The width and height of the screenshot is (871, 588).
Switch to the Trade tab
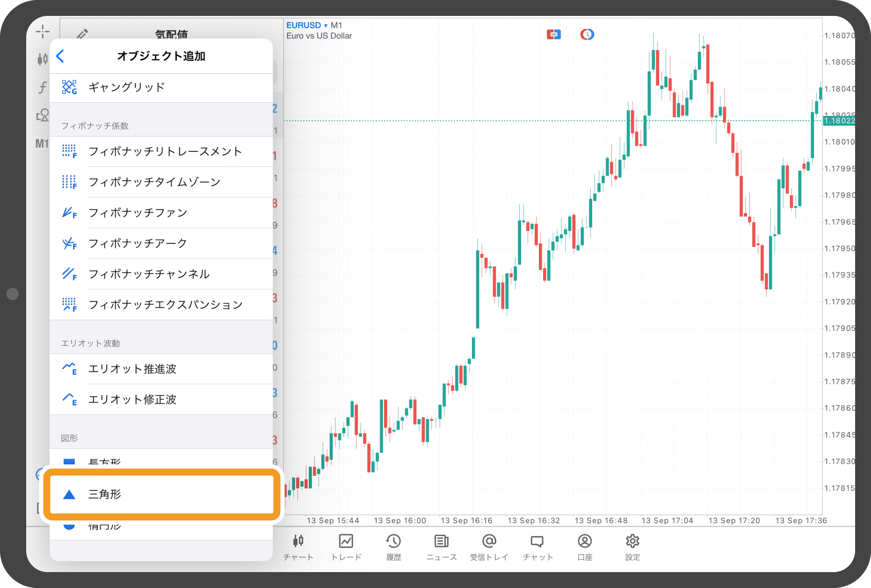click(x=346, y=546)
